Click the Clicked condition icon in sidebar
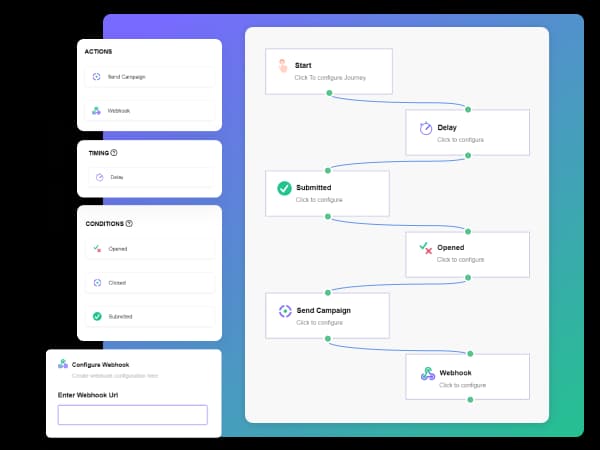 (x=97, y=282)
